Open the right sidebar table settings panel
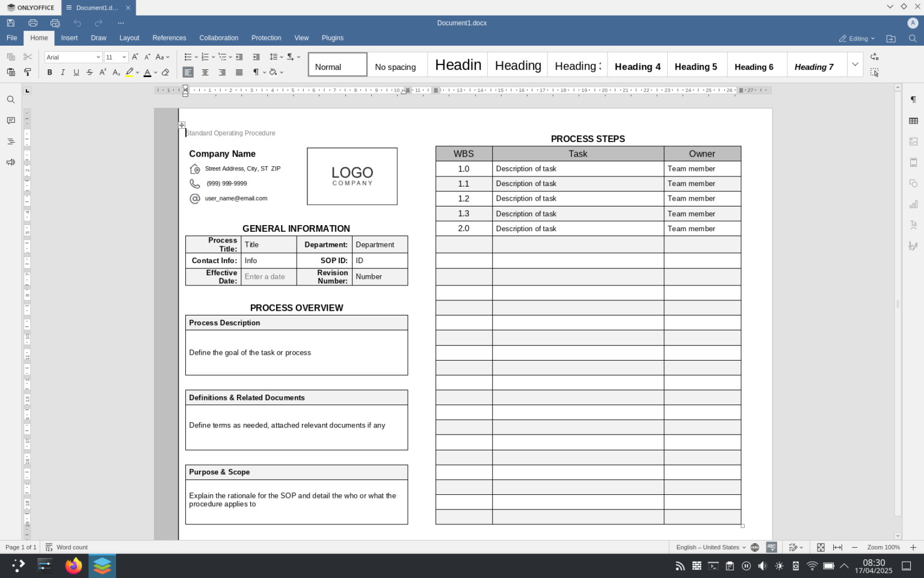The height and width of the screenshot is (578, 924). pos(913,120)
